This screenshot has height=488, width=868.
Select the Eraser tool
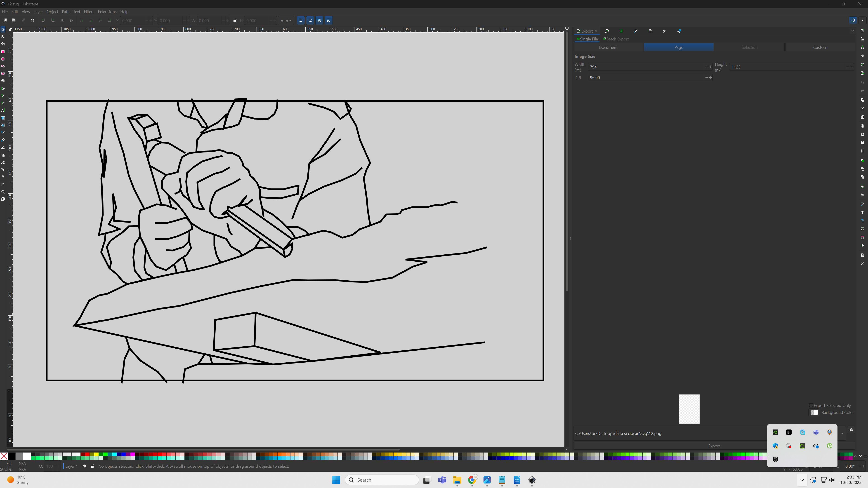[3, 162]
